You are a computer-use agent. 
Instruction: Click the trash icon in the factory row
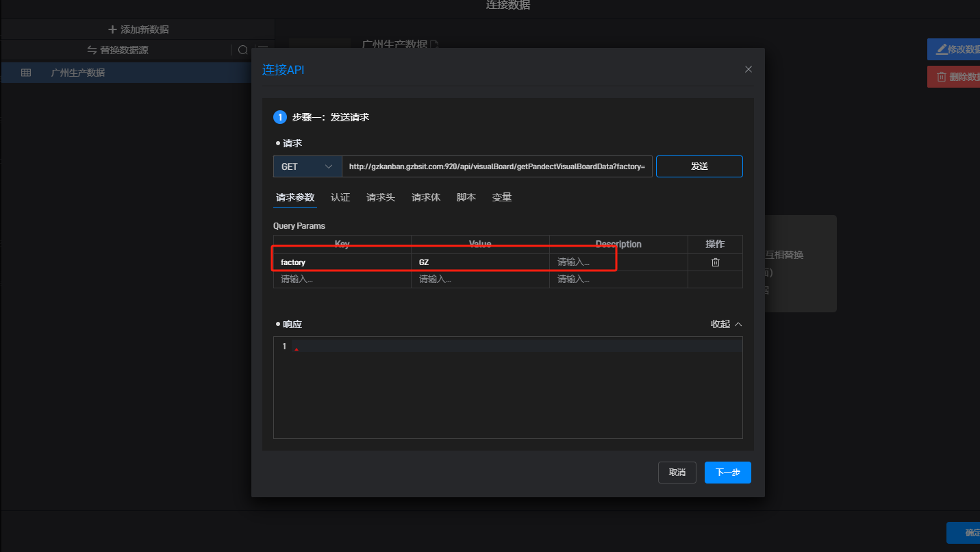point(715,262)
